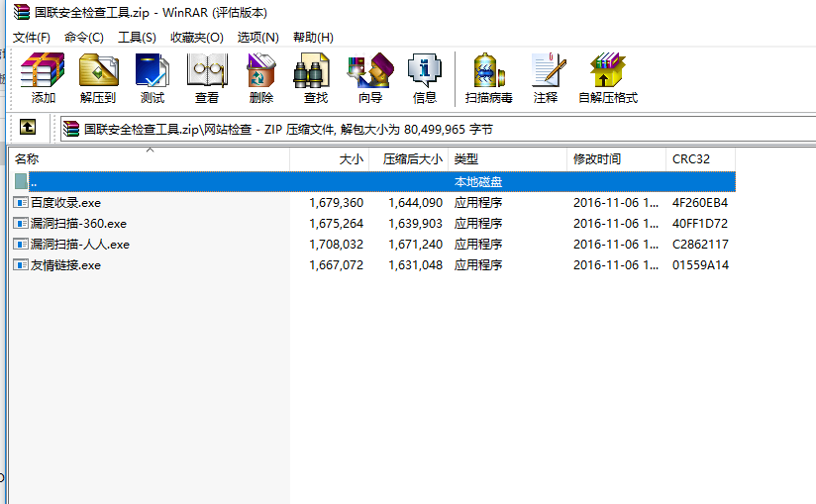816x504 pixels.
Task: Sort by 压缩后大小 column header
Action: pos(409,159)
